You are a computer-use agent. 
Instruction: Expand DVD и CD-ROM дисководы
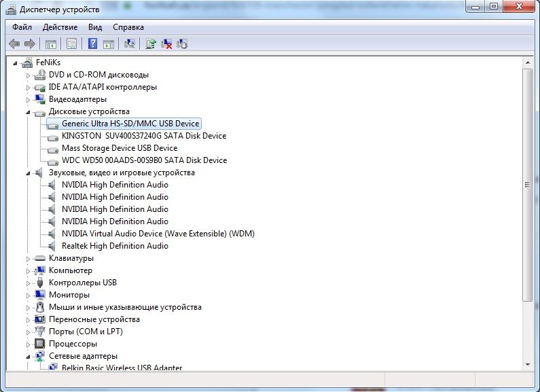click(29, 75)
